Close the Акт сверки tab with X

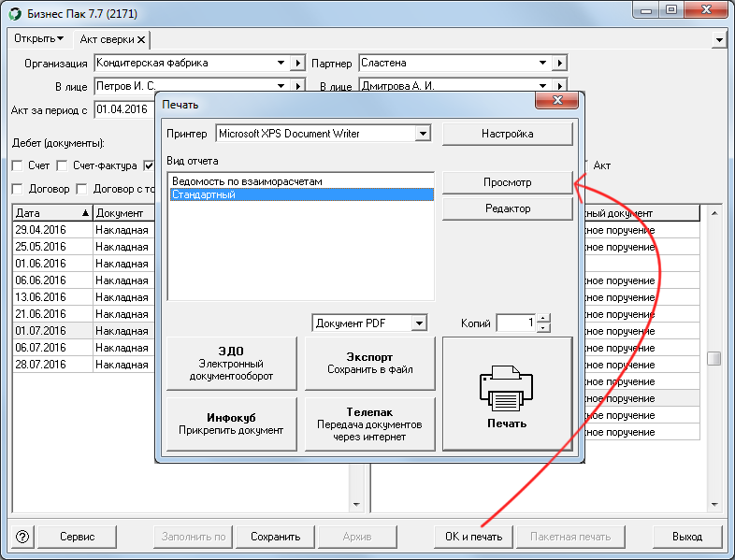tap(141, 40)
